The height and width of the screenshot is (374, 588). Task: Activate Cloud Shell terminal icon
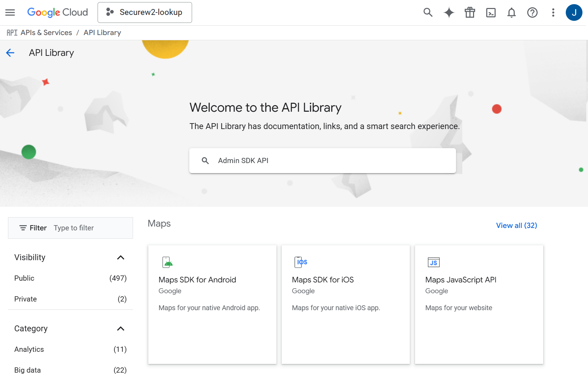pyautogui.click(x=490, y=12)
